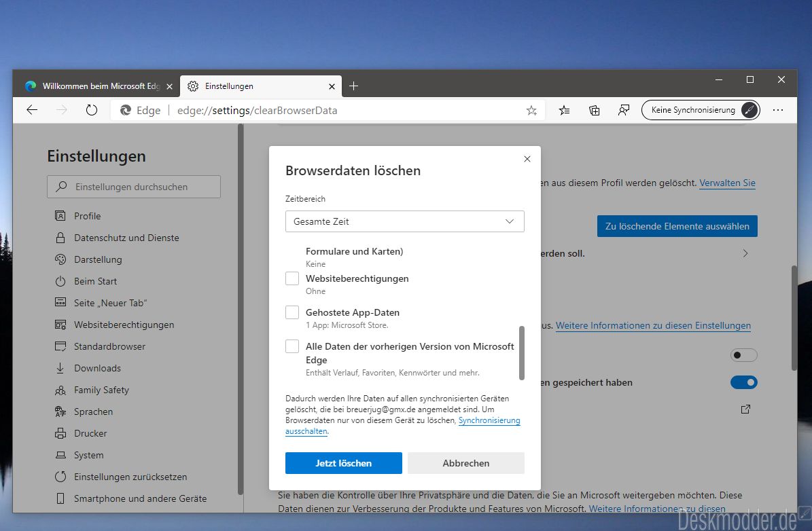Click the Edge logo in the address bar

125,110
